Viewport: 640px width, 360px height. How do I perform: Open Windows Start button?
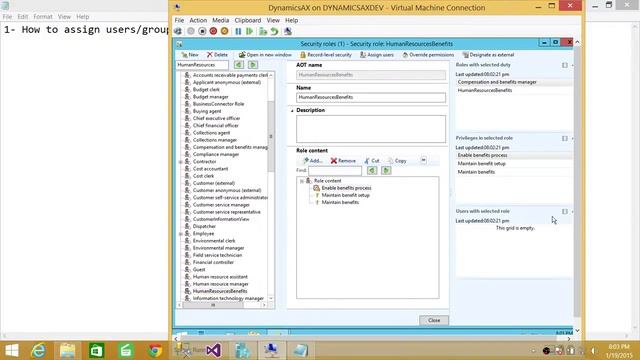[11, 351]
